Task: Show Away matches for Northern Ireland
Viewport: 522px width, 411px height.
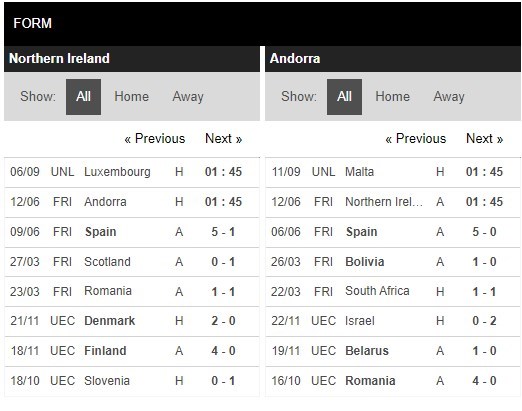Action: coord(188,97)
